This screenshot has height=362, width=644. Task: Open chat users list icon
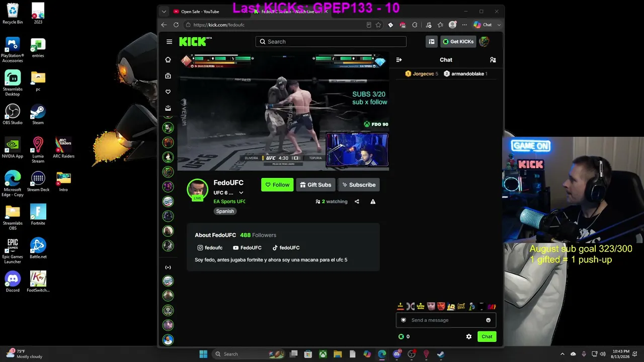[x=493, y=60]
